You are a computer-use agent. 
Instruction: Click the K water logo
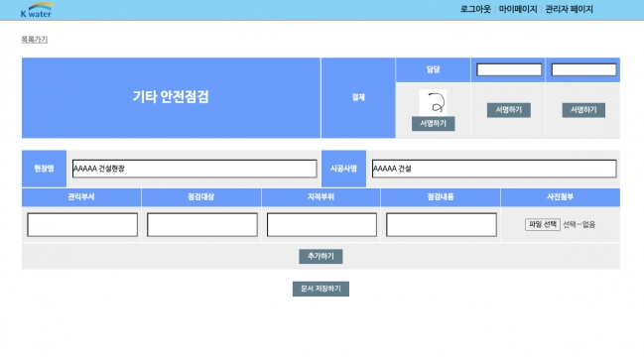(x=37, y=10)
